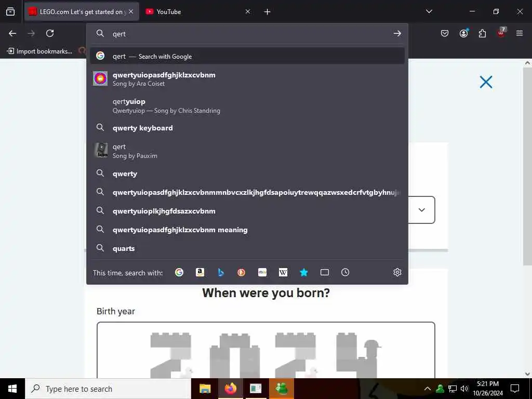Open the Save to Pocket button
The image size is (532, 399).
(445, 33)
